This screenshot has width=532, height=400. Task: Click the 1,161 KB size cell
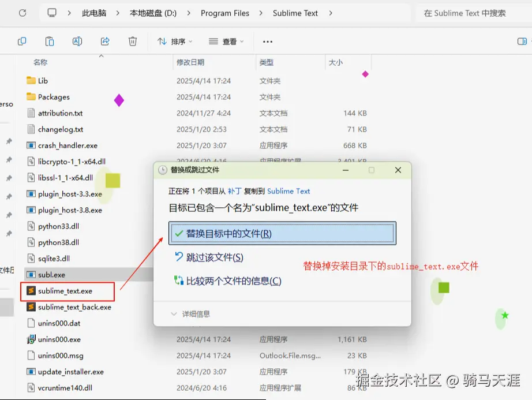[x=352, y=339]
